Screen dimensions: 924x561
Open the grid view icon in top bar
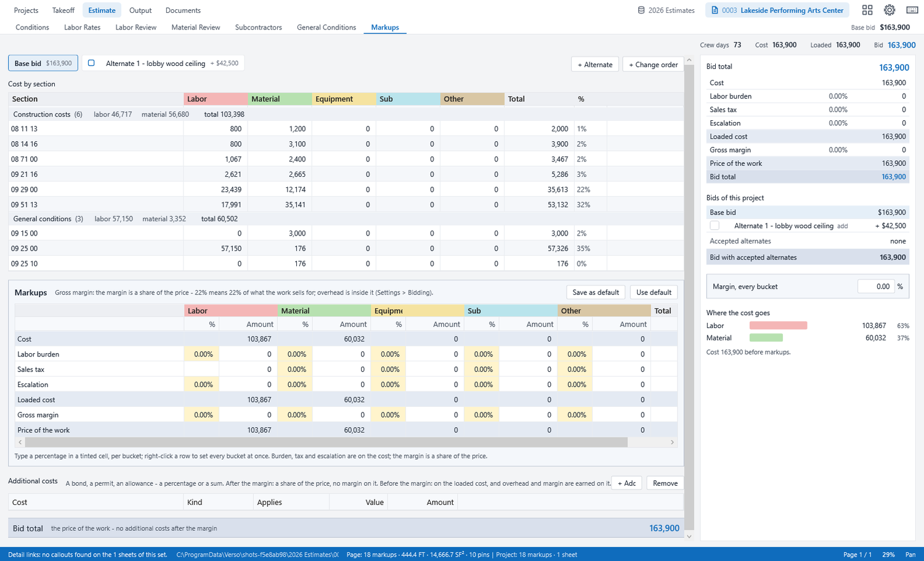[x=867, y=10]
